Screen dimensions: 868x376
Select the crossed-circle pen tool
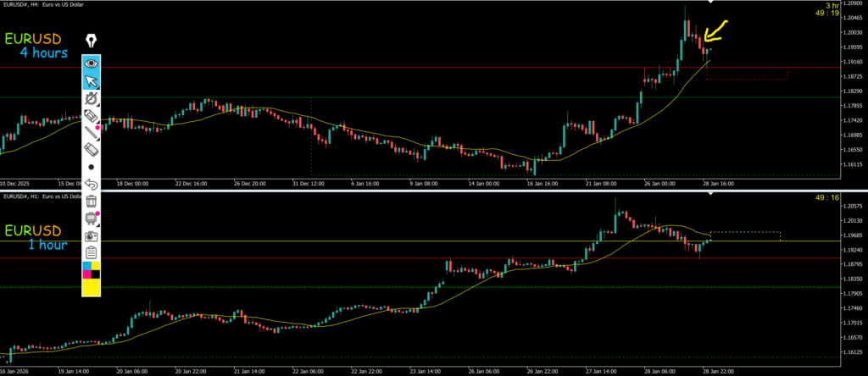[91, 99]
